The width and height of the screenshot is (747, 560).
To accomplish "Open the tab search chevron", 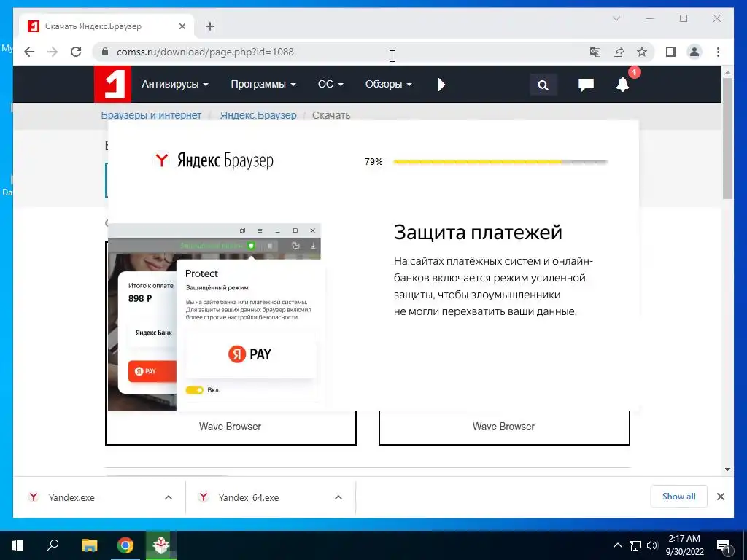I will coord(616,18).
